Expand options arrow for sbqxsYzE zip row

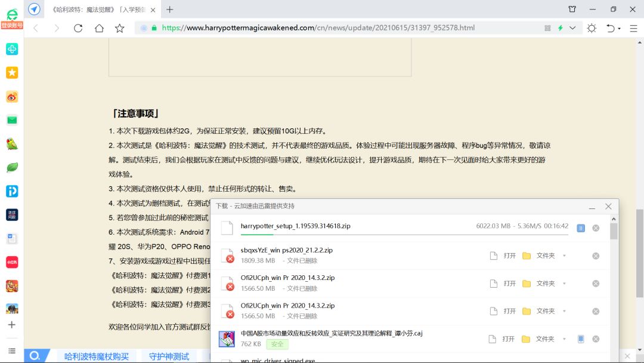[564, 256]
